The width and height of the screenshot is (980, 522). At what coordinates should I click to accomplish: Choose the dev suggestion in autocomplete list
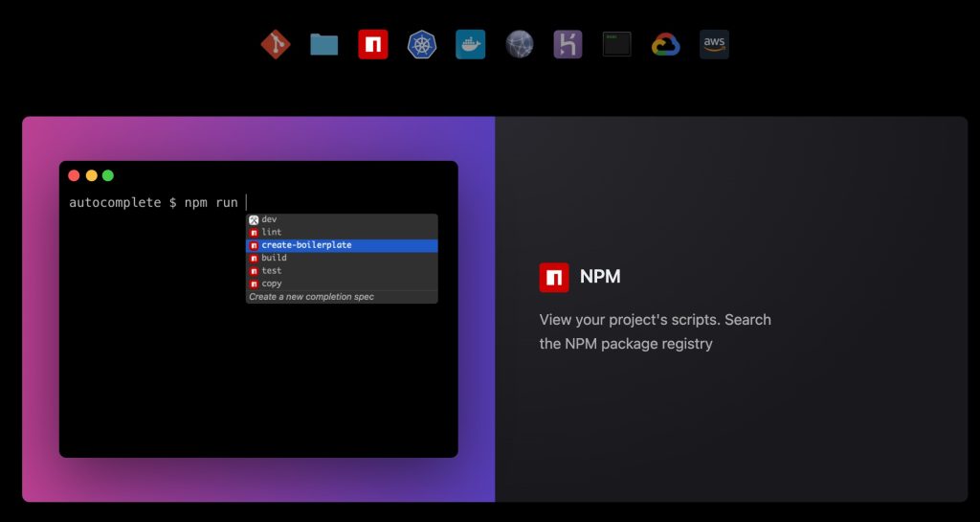click(x=342, y=219)
